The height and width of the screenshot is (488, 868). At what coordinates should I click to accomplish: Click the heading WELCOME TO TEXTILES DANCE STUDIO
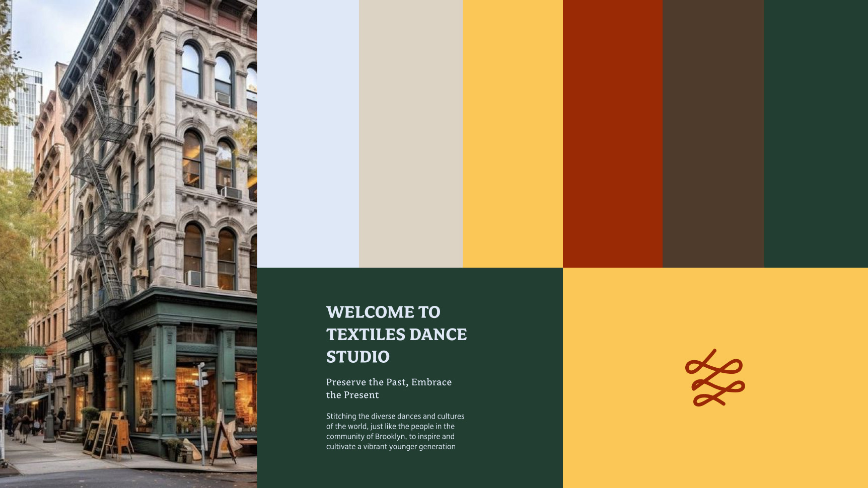pyautogui.click(x=397, y=334)
